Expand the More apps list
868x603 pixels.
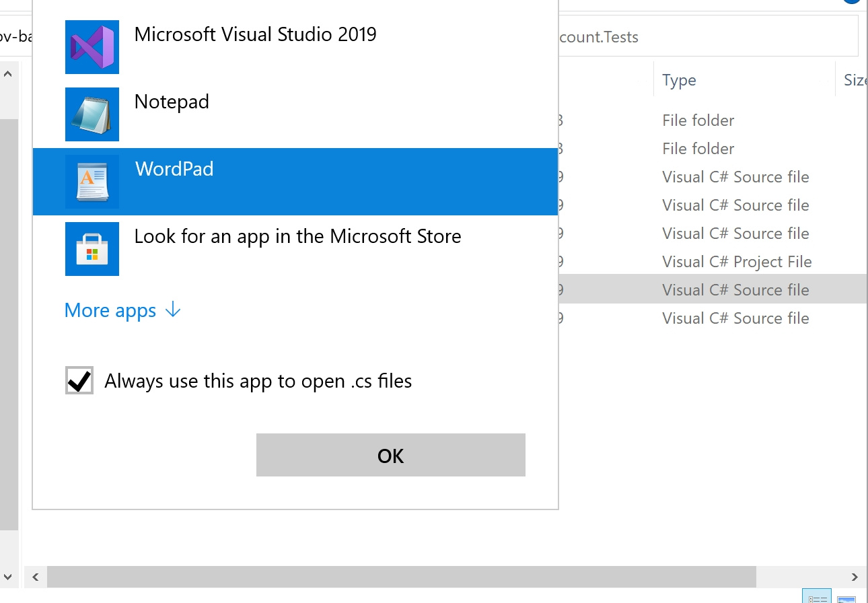point(122,310)
